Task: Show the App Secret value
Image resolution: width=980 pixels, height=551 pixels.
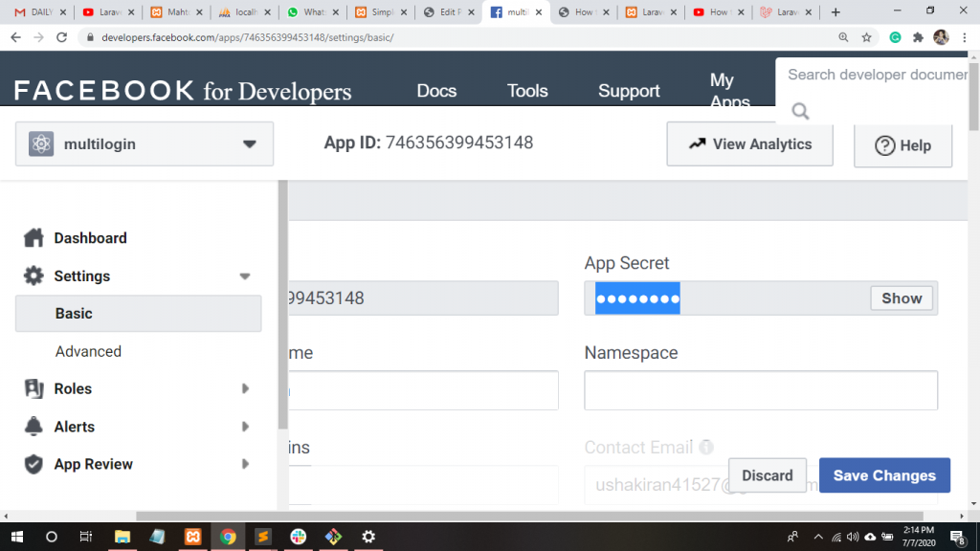Action: point(902,298)
